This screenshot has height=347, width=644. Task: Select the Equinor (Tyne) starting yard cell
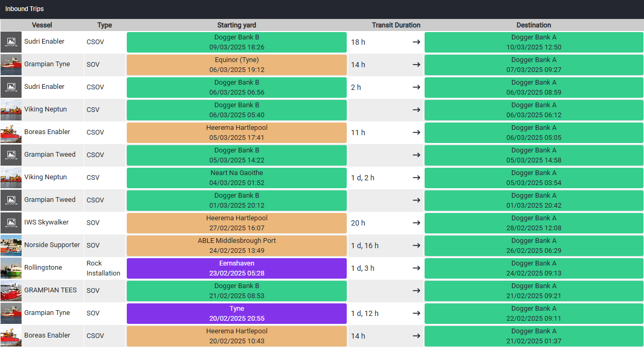[237, 65]
